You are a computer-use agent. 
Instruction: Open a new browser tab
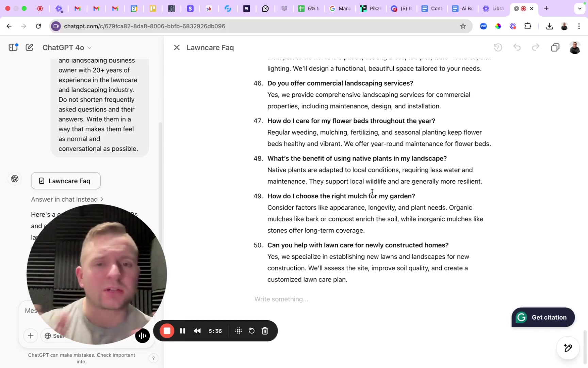pos(546,9)
